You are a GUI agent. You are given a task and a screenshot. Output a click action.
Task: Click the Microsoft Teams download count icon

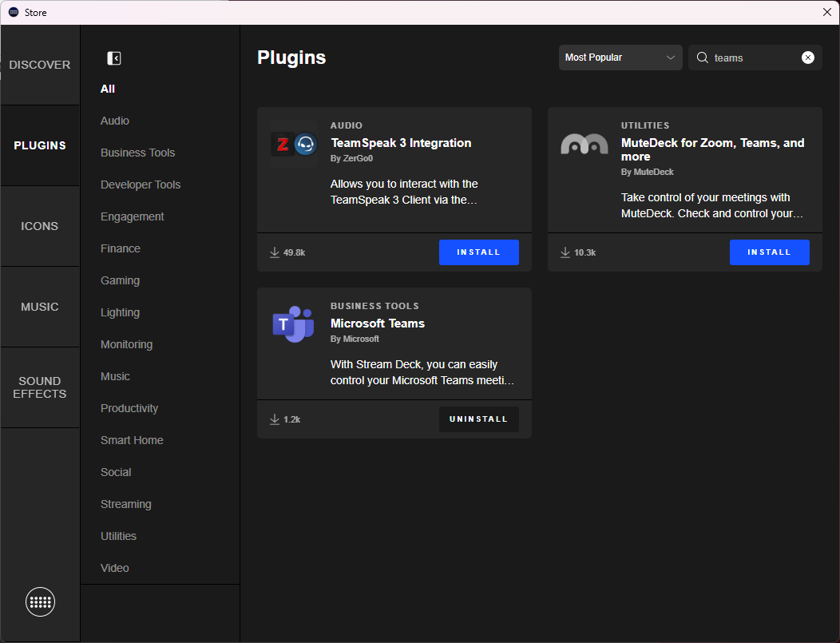(x=275, y=419)
